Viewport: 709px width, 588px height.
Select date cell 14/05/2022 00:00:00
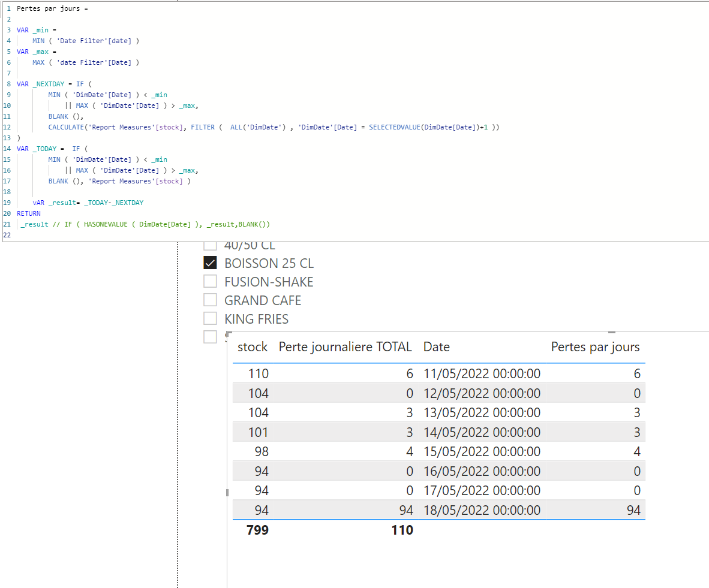[x=482, y=432]
